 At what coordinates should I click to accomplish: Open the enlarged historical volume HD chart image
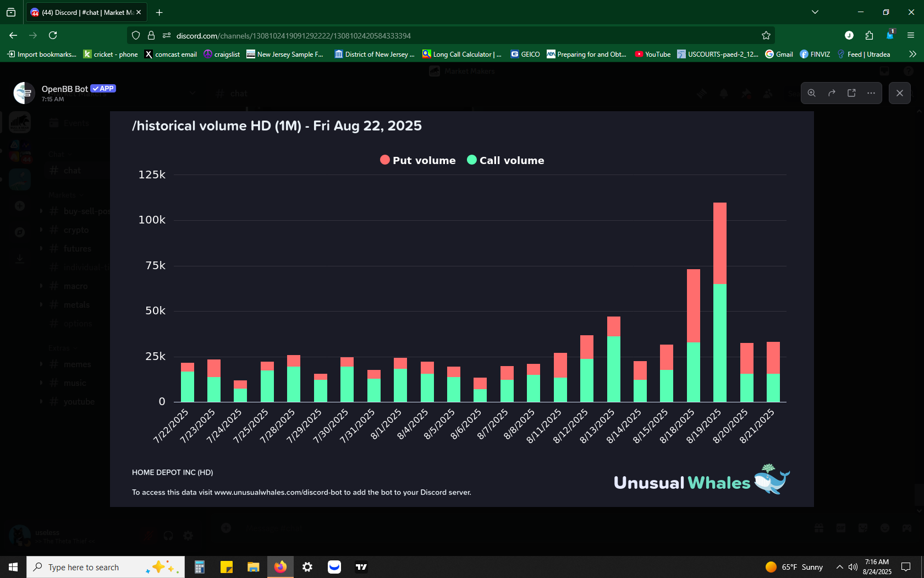click(462, 309)
